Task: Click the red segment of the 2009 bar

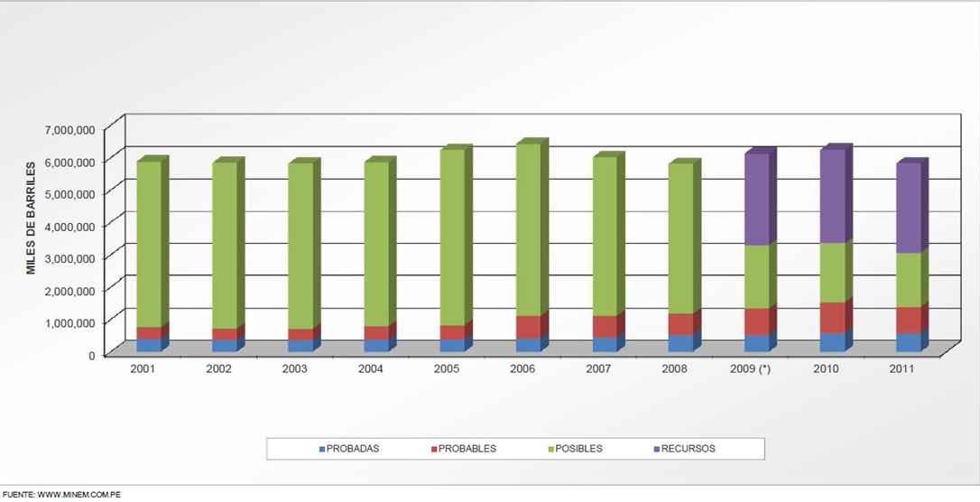Action: pos(756,321)
